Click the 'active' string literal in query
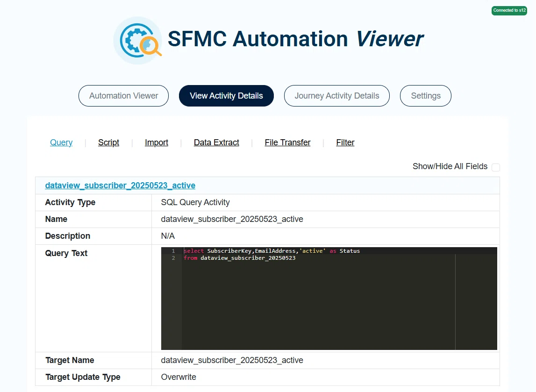 tap(313, 251)
